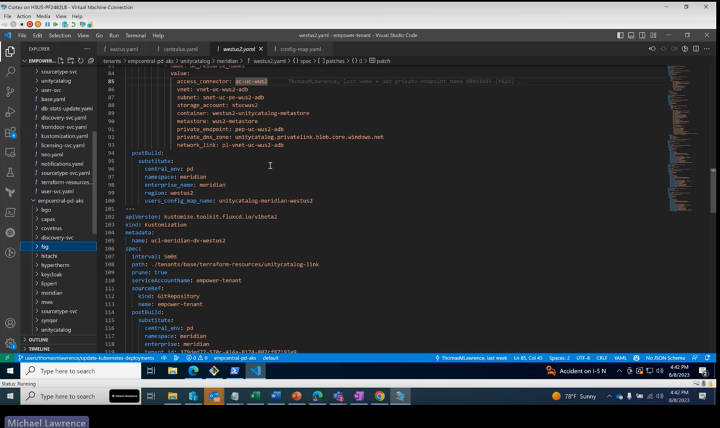Open the Accounts menu in activity bar
The width and height of the screenshot is (720, 428).
(x=10, y=323)
